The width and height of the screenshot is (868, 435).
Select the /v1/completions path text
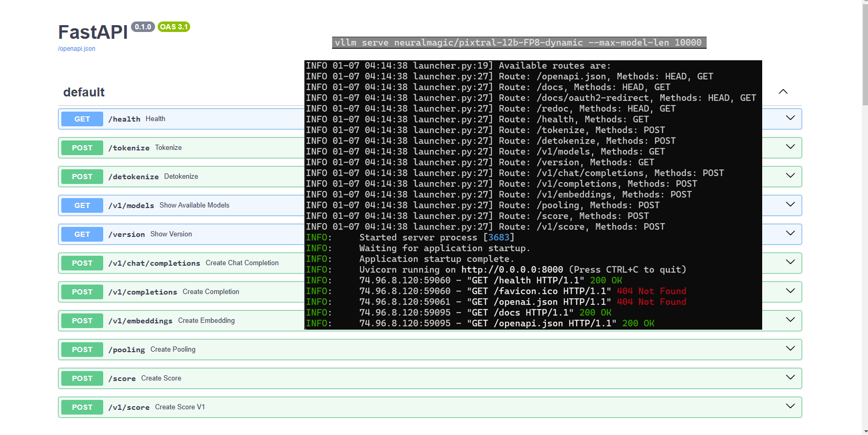coord(143,292)
